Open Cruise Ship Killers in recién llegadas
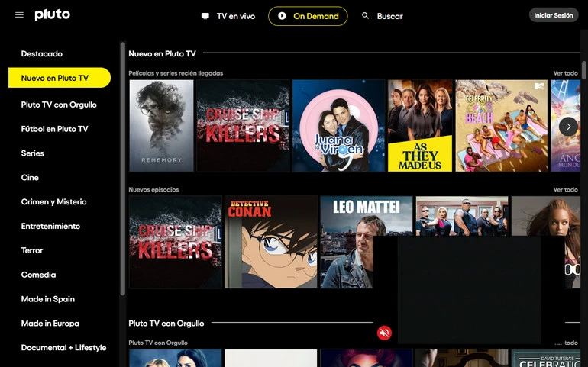 (243, 126)
